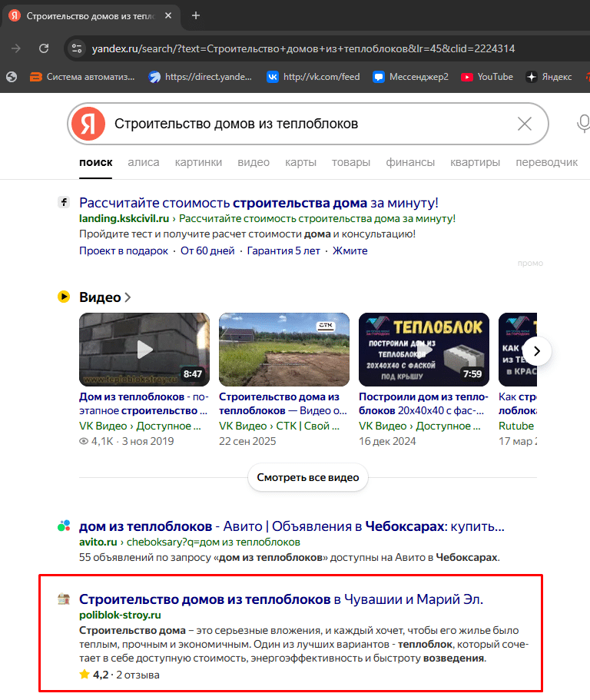This screenshot has width=590, height=700.
Task: Play the 8:47 video thumbnail
Action: pyautogui.click(x=144, y=349)
